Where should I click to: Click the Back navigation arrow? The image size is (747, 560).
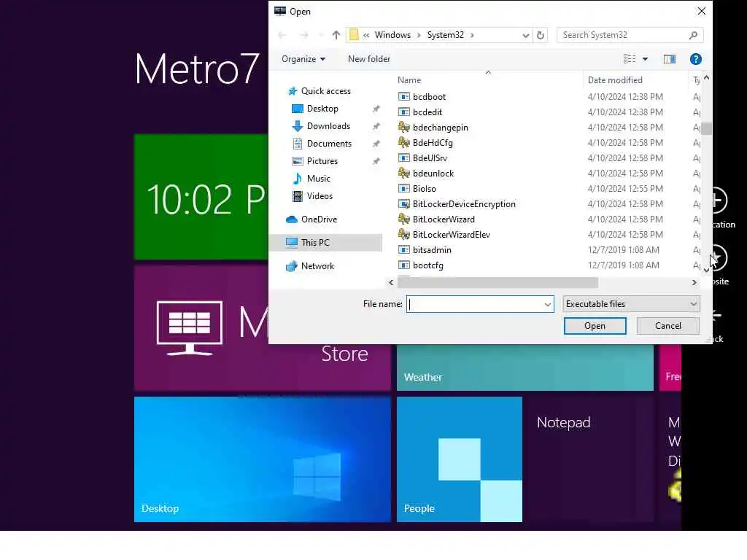click(282, 35)
